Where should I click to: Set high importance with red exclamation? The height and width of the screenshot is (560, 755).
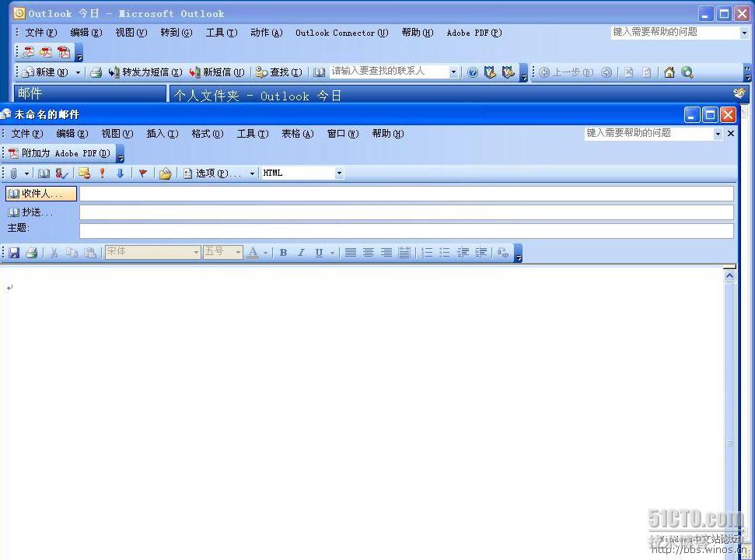[x=102, y=173]
